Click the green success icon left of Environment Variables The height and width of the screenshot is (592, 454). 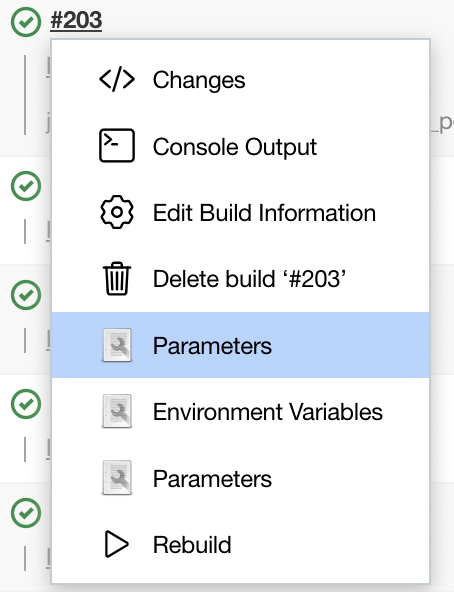26,404
